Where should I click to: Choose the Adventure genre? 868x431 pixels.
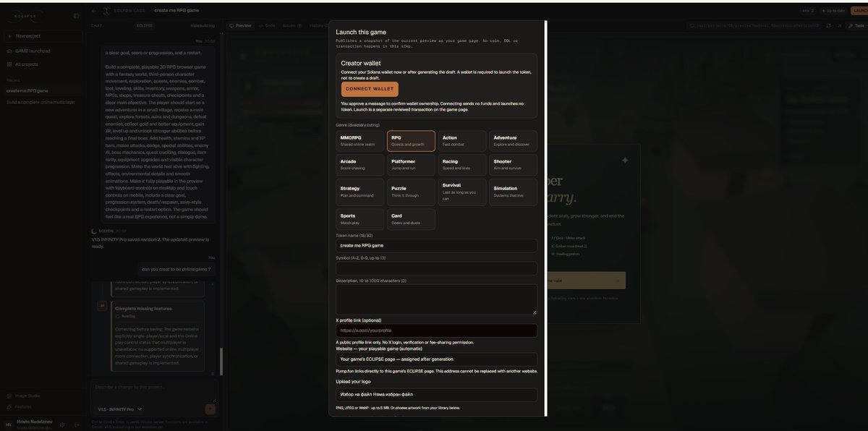[x=513, y=141]
